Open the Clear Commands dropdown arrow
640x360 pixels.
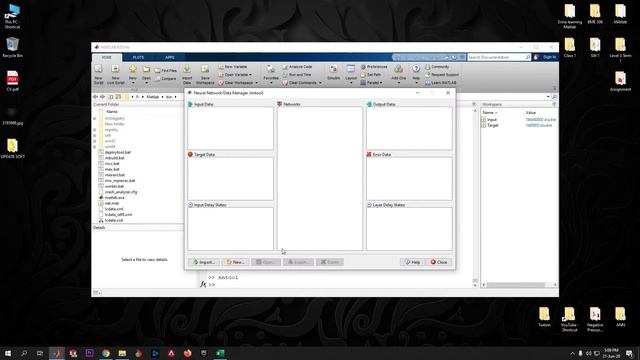[320, 83]
